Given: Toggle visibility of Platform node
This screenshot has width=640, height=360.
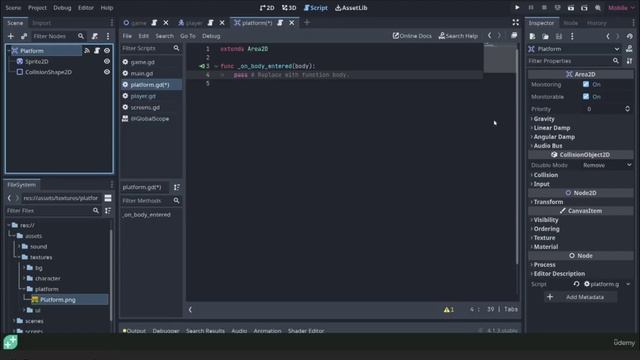Looking at the screenshot, I should [107, 51].
